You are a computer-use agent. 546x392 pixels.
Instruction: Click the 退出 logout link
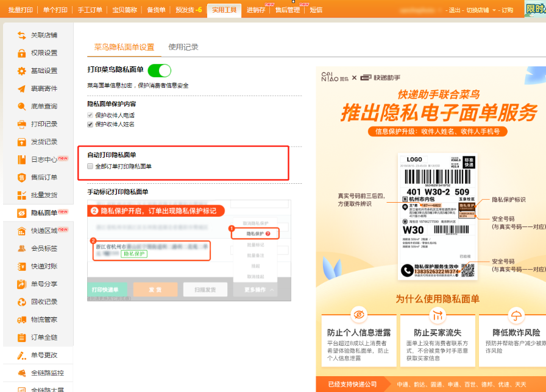click(455, 10)
